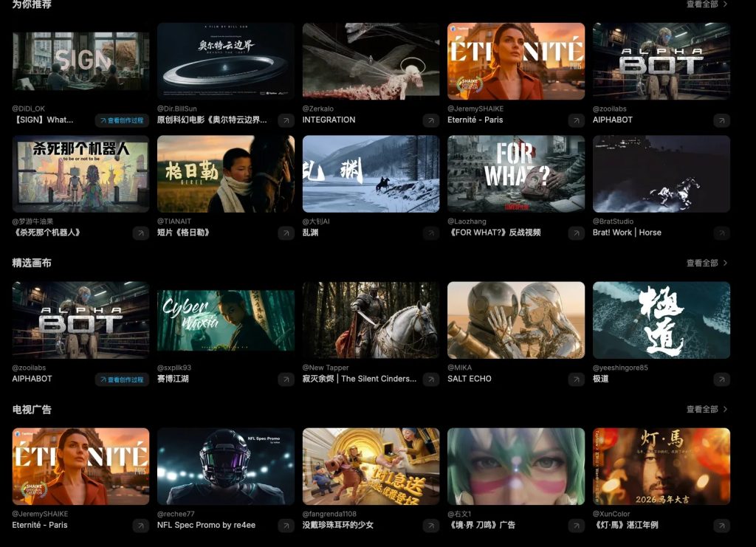Screen dimensions: 756x547
Task: Open arrow icon beside 没戴珍珠耳环的少女
Action: coord(431,526)
